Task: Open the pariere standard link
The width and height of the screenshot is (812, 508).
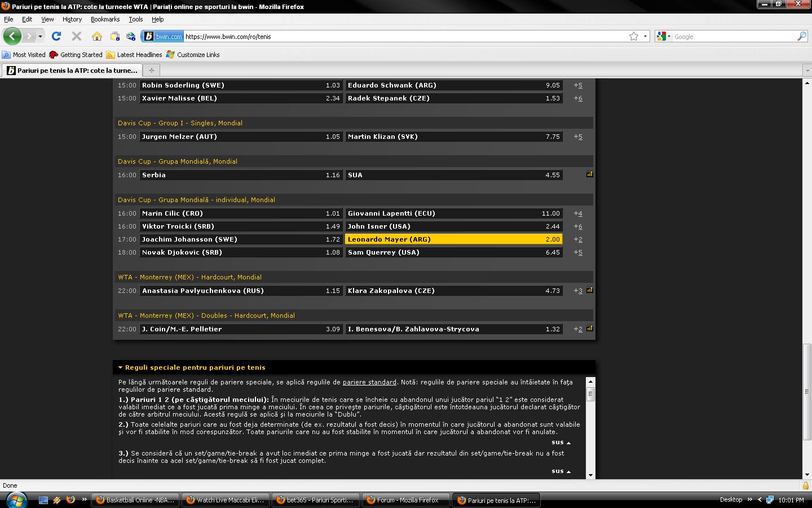Action: pyautogui.click(x=369, y=382)
